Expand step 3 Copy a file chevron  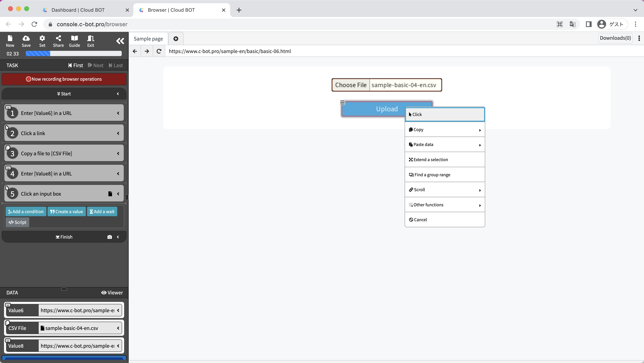(x=118, y=153)
